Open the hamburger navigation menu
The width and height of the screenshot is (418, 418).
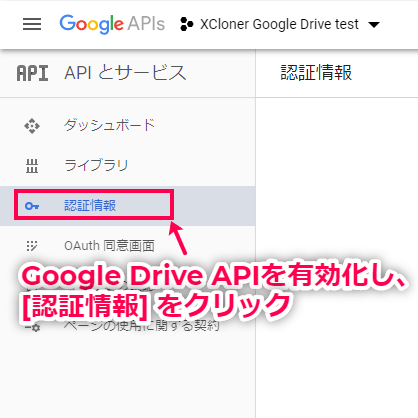point(32,24)
